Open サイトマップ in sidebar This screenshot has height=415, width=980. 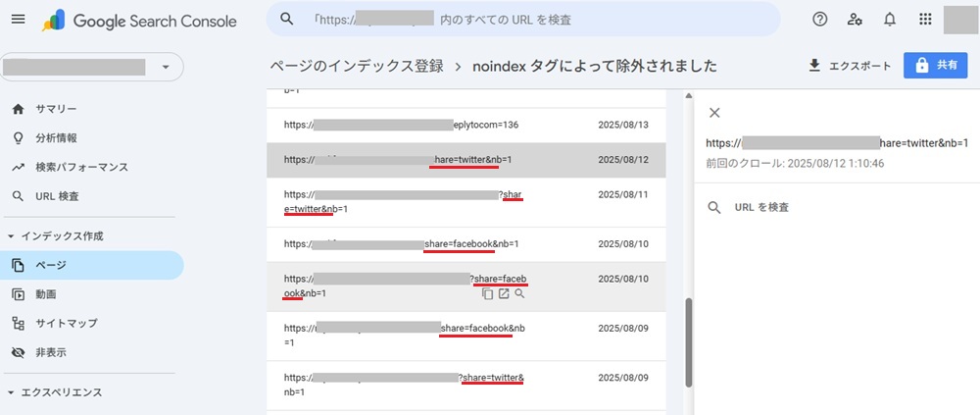click(67, 323)
